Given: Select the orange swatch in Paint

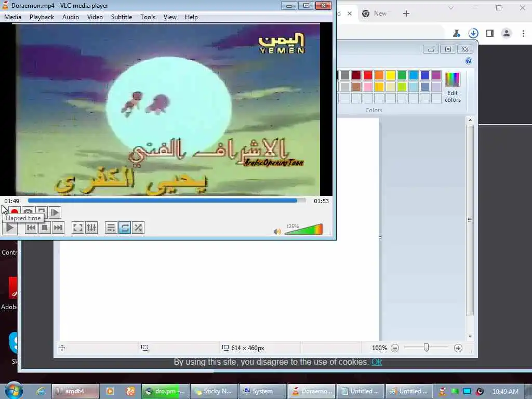Looking at the screenshot, I should coord(379,75).
